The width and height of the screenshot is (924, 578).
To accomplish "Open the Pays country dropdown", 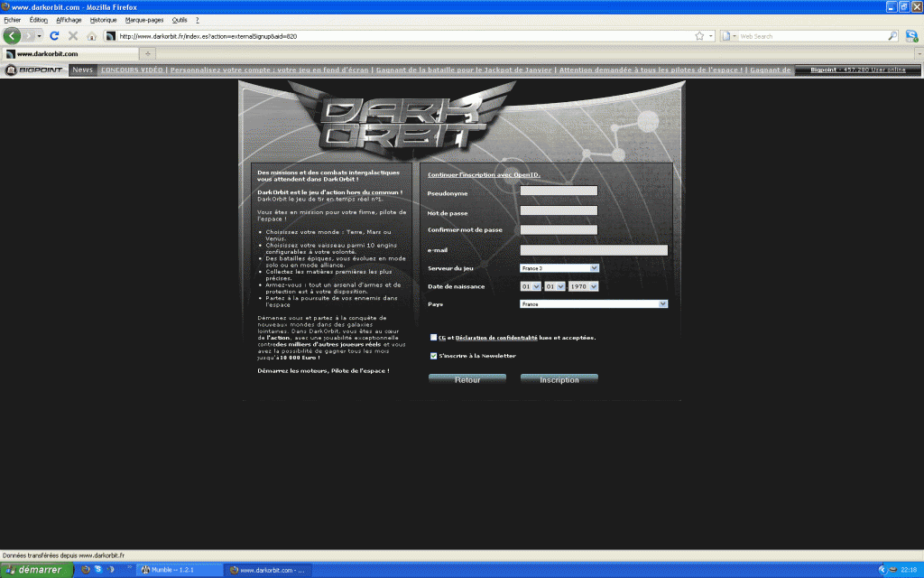I will point(594,303).
